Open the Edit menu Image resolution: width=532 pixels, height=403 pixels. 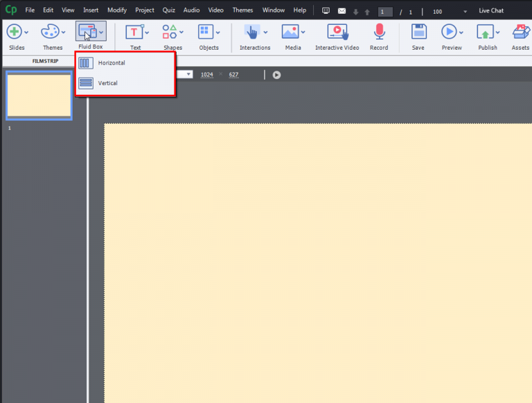48,10
